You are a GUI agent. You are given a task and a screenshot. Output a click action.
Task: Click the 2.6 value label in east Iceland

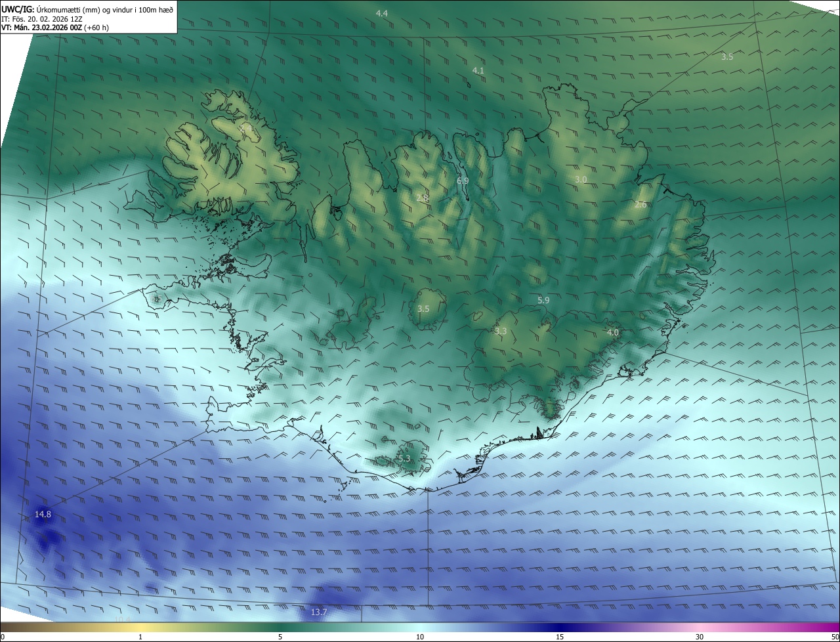[x=640, y=205]
